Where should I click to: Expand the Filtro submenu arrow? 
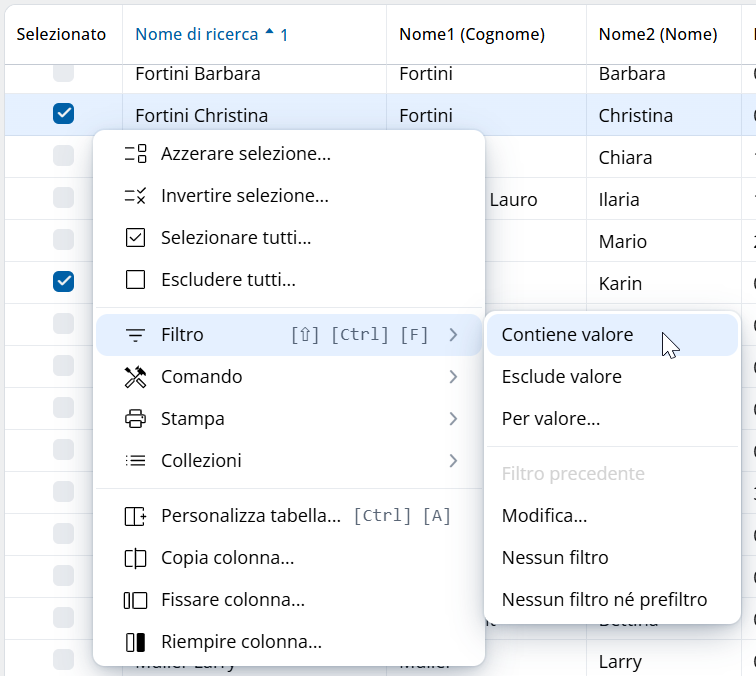click(453, 335)
